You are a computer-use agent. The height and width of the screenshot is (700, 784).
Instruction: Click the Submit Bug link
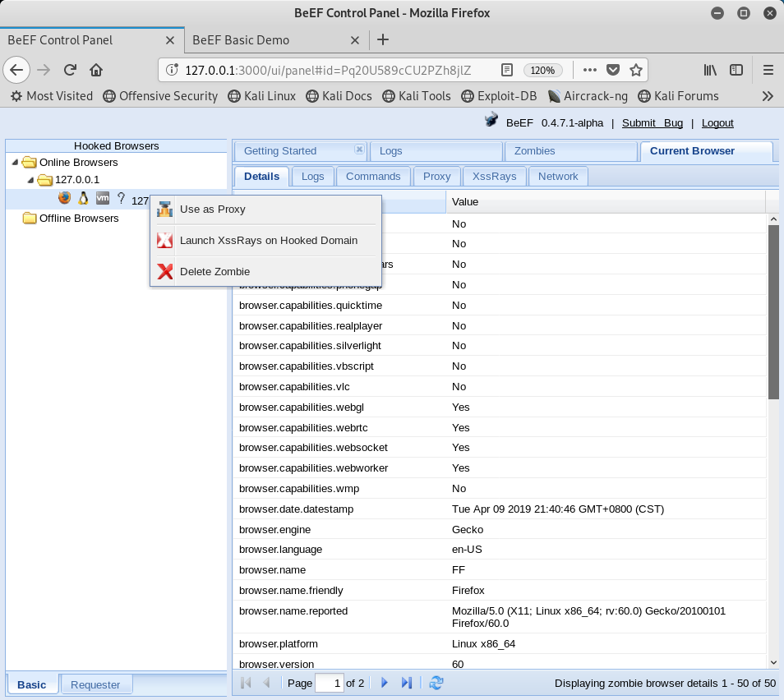(652, 123)
